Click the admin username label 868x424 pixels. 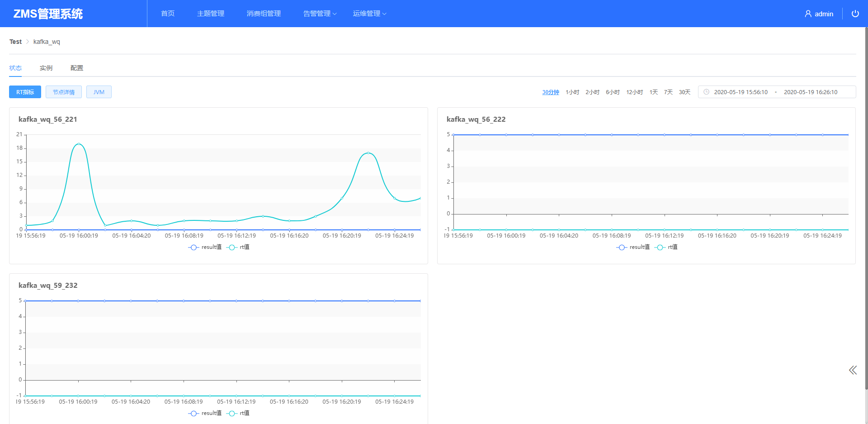coord(824,14)
